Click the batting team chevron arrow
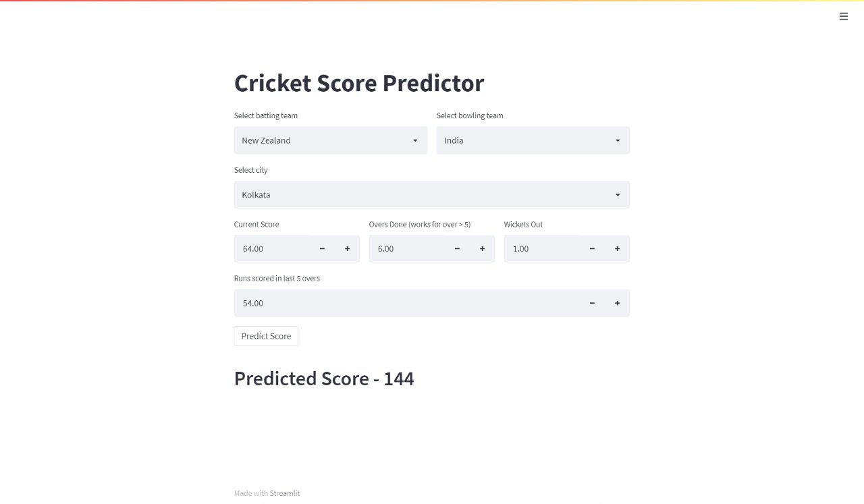 click(415, 140)
